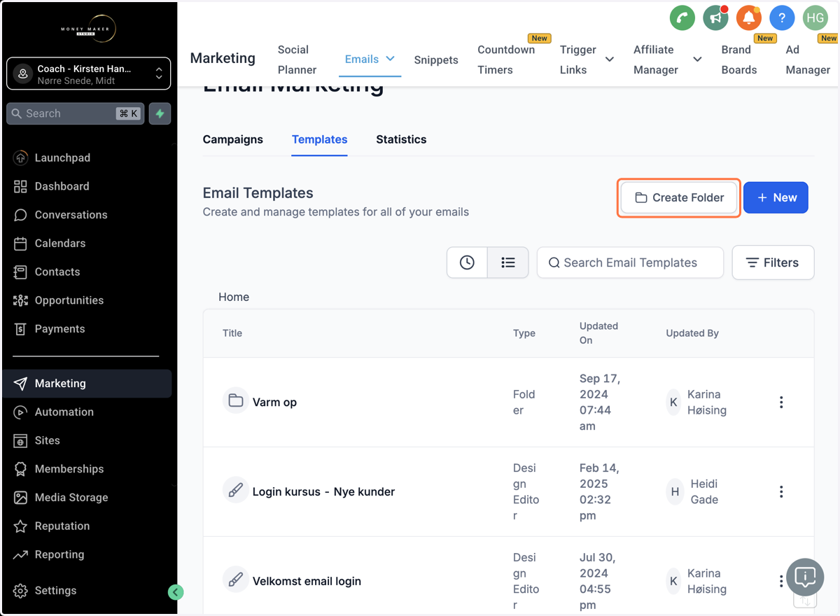The width and height of the screenshot is (840, 616).
Task: Click the Updated On column header
Action: tap(598, 333)
